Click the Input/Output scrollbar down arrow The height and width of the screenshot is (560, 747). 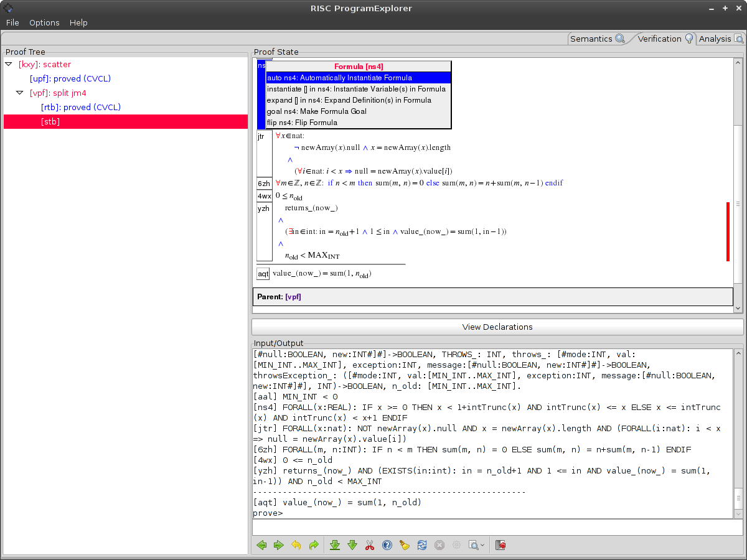738,514
